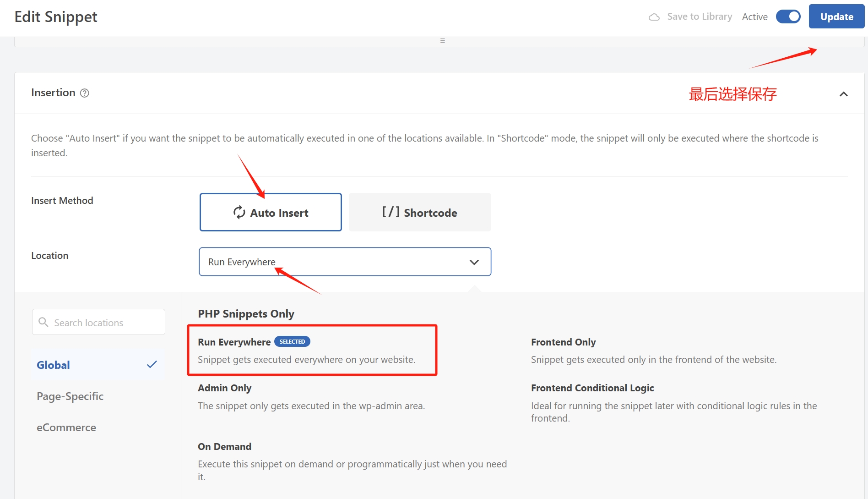Viewport: 868px width, 499px height.
Task: Collapse the Insertion section chevron
Action: pos(843,94)
